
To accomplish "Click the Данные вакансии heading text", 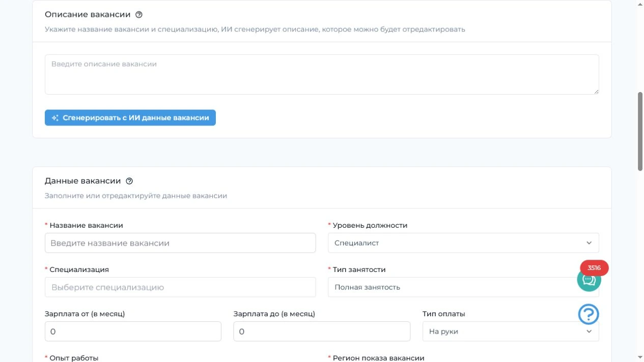I will tap(83, 181).
